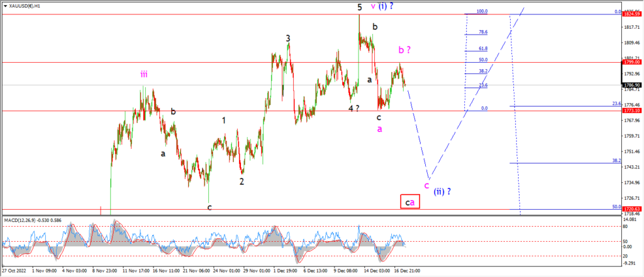Select the magenta 'iii' wave label
644x277 pixels.
[144, 74]
